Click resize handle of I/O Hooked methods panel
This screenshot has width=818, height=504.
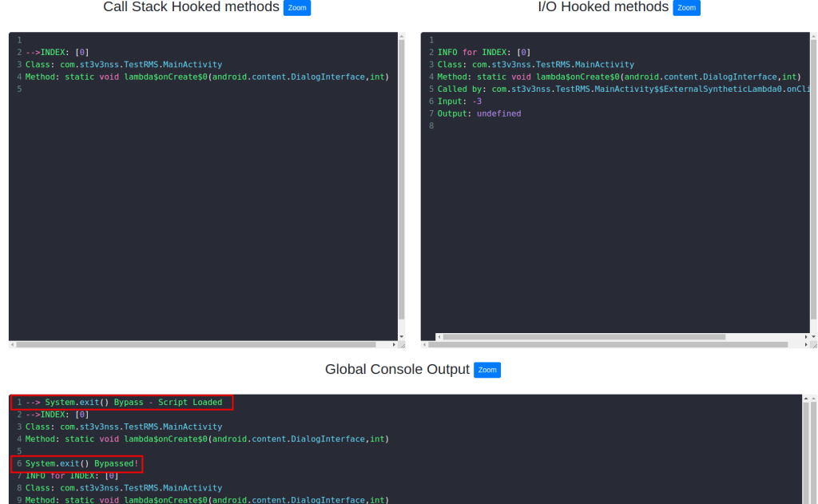pyautogui.click(x=813, y=345)
